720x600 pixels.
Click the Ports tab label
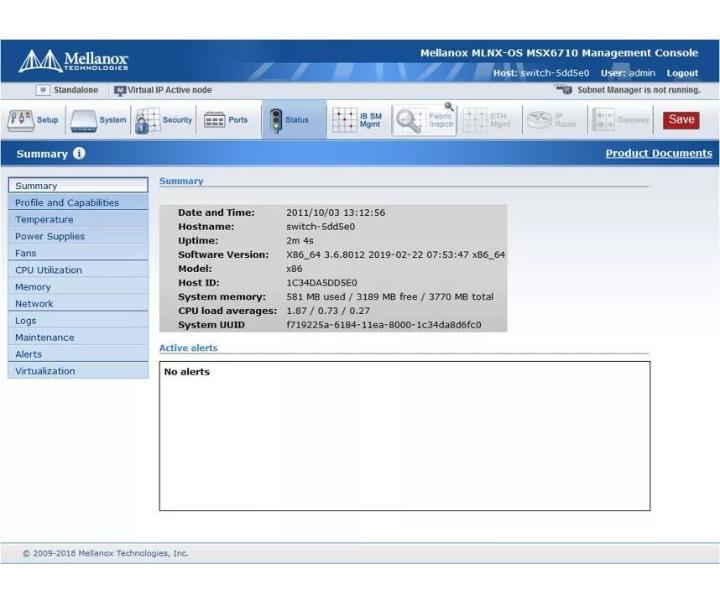click(x=238, y=120)
